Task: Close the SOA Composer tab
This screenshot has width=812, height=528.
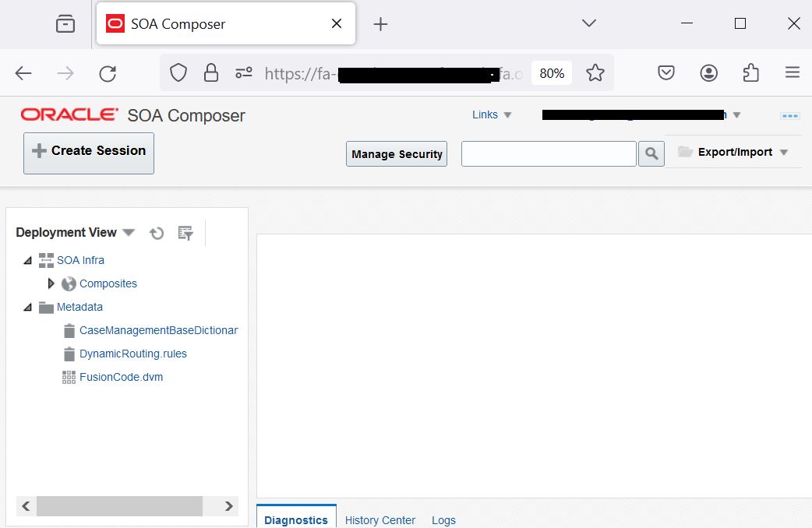Action: tap(337, 23)
